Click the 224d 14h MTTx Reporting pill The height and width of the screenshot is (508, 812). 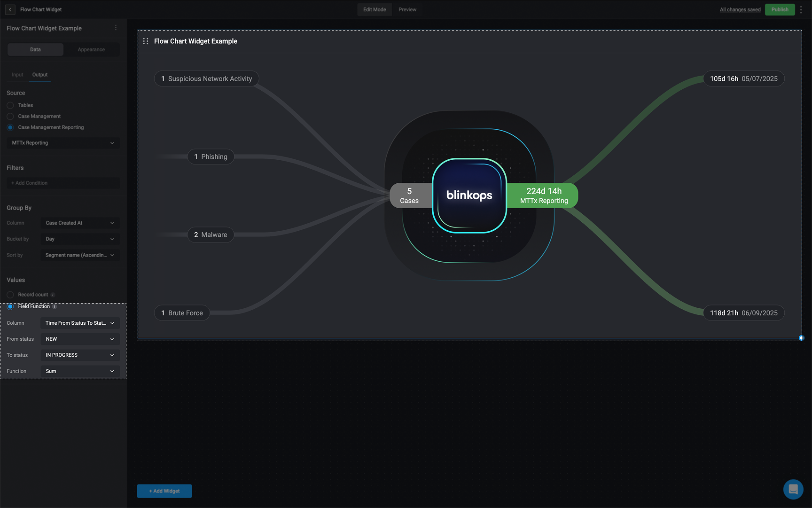tap(544, 195)
